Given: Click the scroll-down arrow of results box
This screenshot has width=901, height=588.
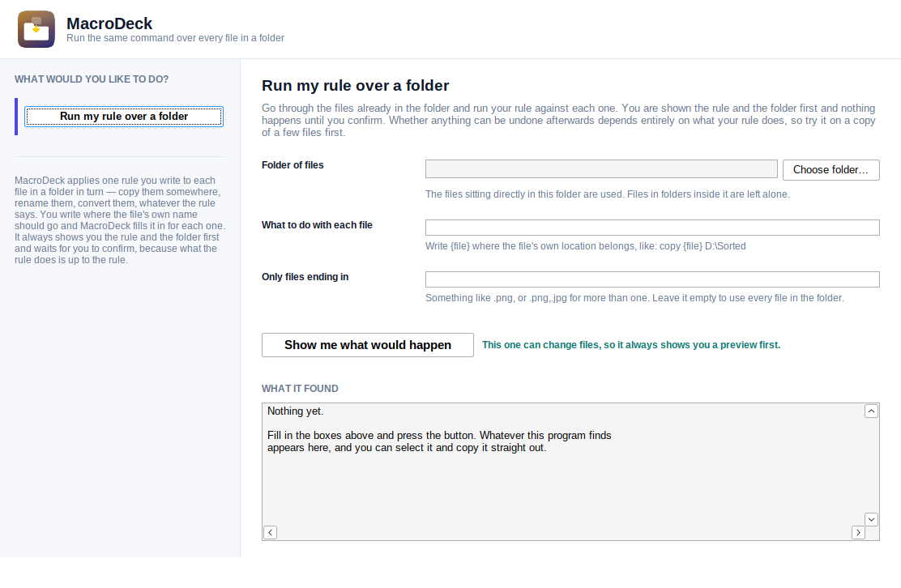Looking at the screenshot, I should [871, 520].
